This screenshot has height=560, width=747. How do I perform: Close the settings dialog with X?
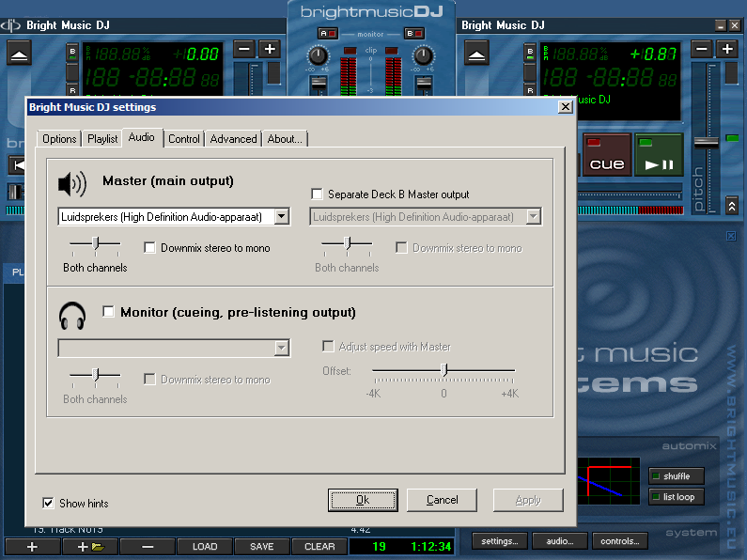pyautogui.click(x=566, y=107)
